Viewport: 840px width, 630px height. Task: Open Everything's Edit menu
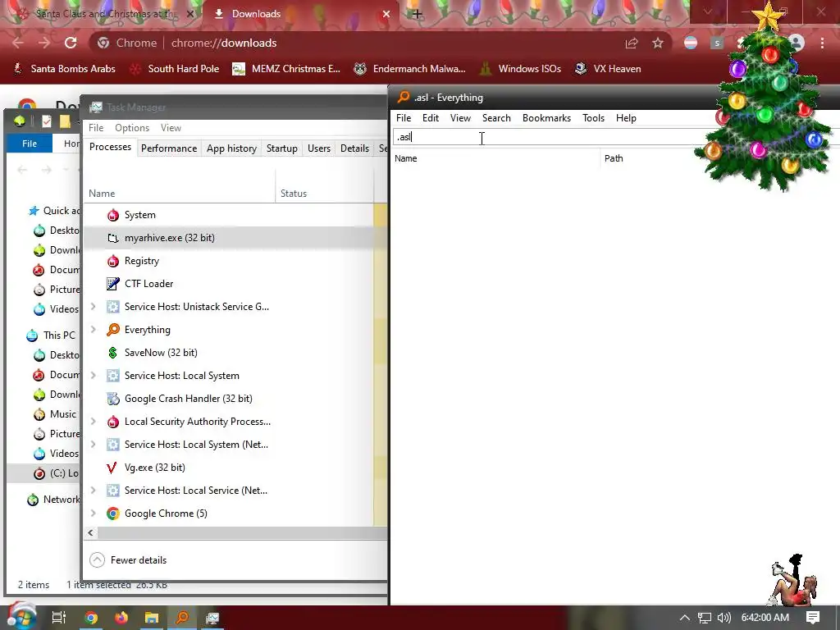tap(430, 118)
